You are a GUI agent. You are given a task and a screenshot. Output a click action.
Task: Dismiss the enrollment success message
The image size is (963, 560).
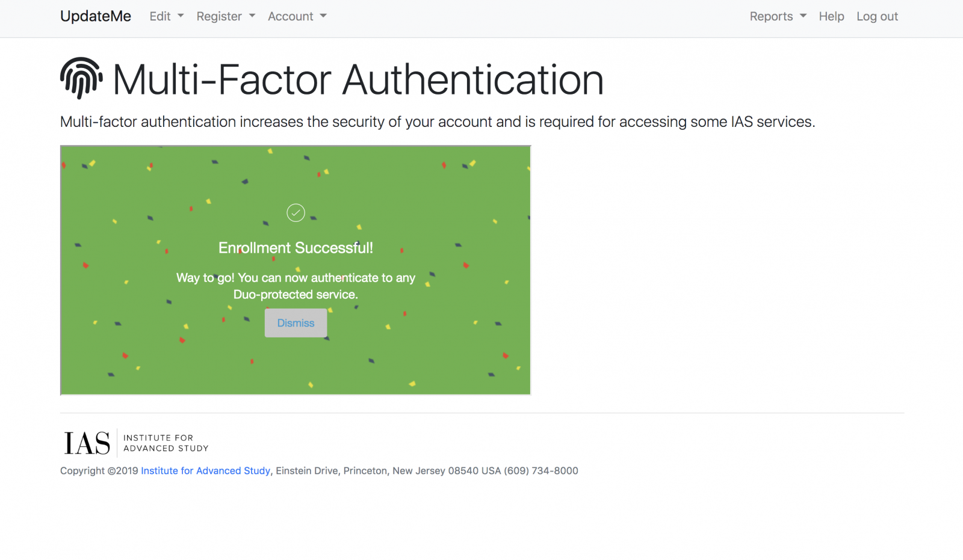[x=296, y=323]
